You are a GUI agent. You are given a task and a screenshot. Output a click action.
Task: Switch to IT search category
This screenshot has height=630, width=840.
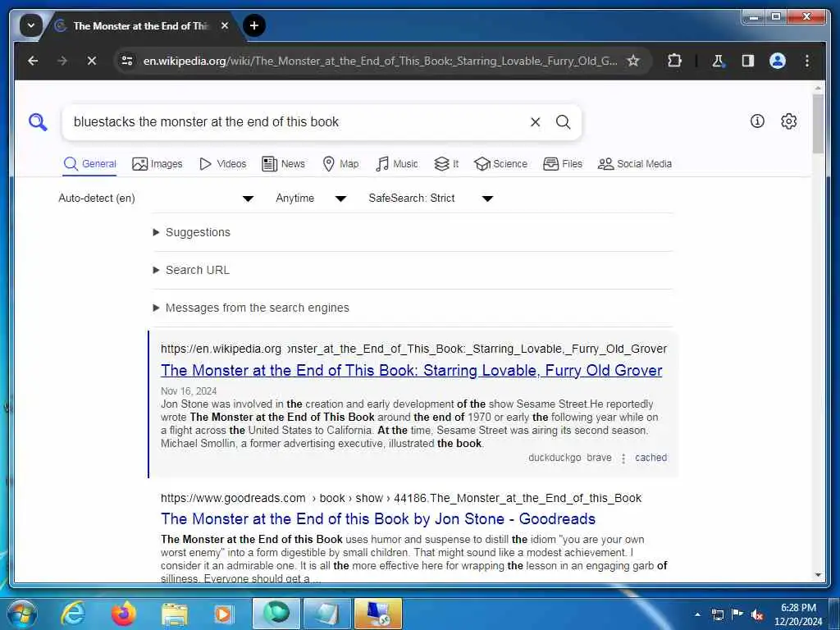446,164
